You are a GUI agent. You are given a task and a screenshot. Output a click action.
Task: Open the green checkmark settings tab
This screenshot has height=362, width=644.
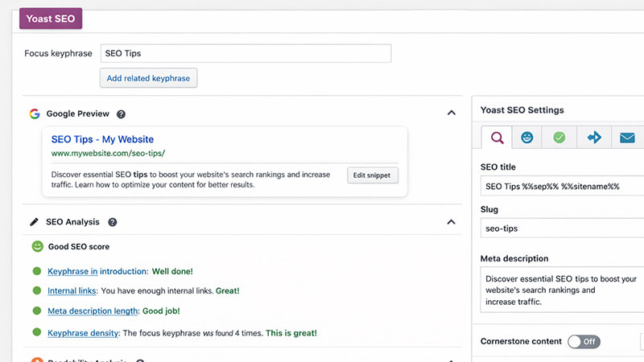tap(559, 138)
